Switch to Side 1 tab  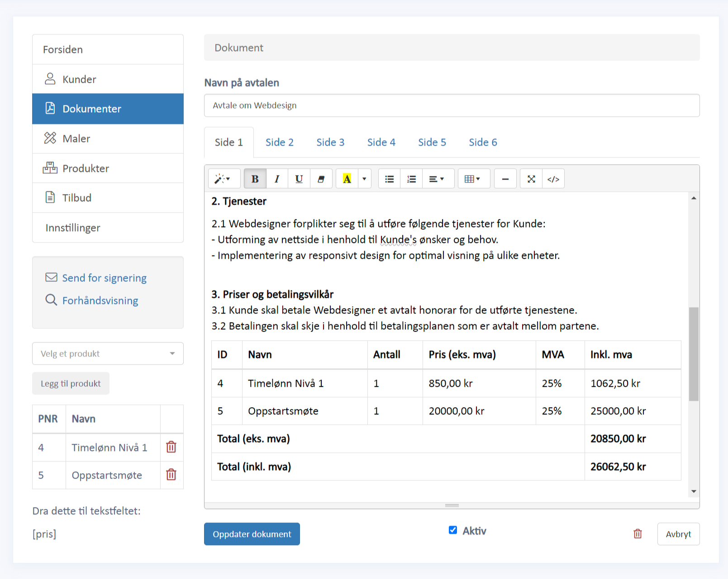[229, 142]
